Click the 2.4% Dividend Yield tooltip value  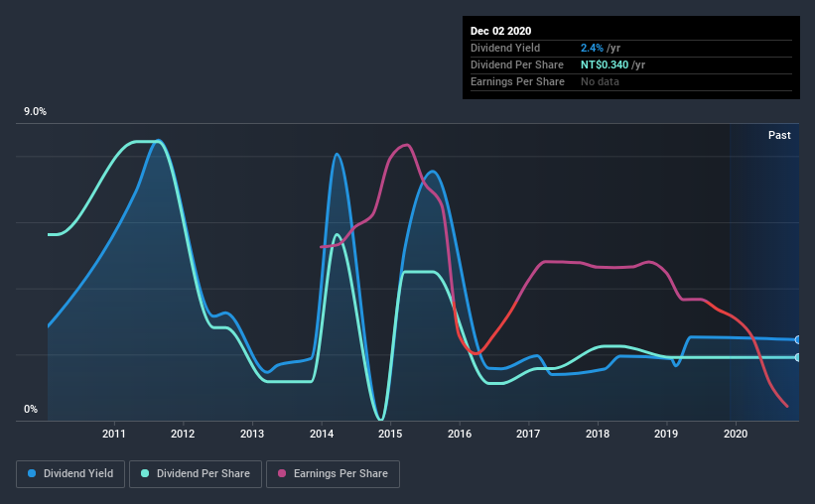[592, 48]
